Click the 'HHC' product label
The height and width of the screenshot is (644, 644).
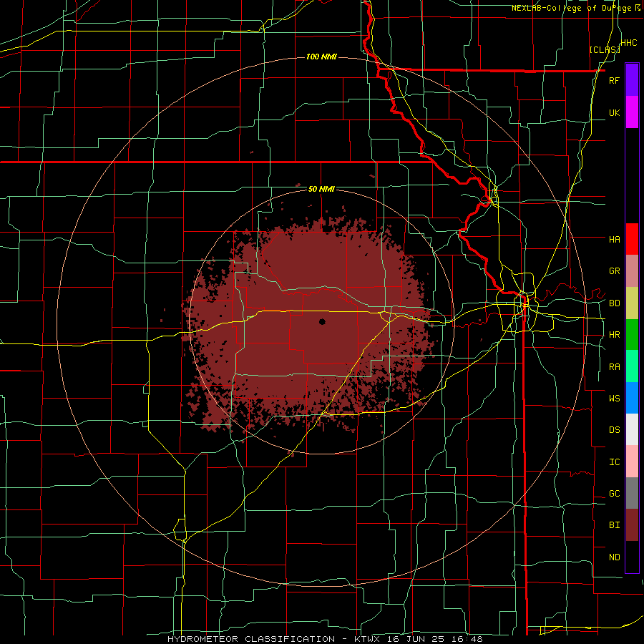pos(628,42)
